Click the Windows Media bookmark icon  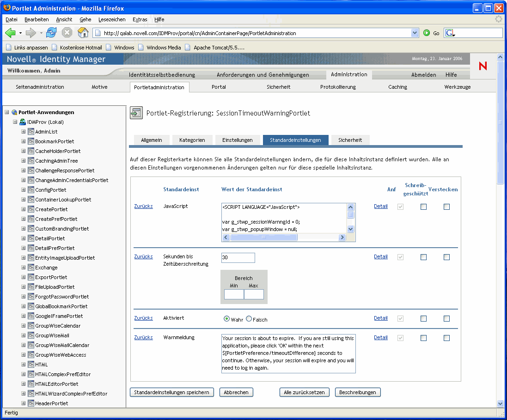click(140, 48)
